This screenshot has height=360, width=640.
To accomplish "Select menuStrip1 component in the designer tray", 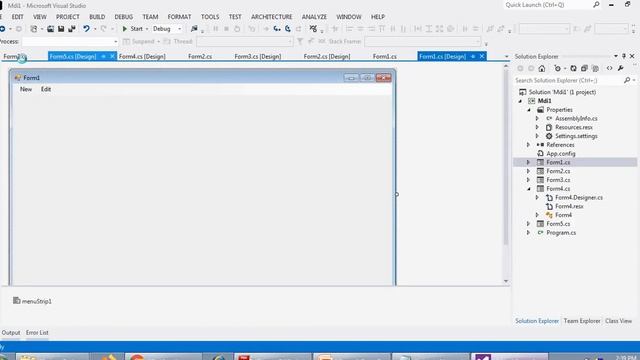I will click(x=32, y=301).
